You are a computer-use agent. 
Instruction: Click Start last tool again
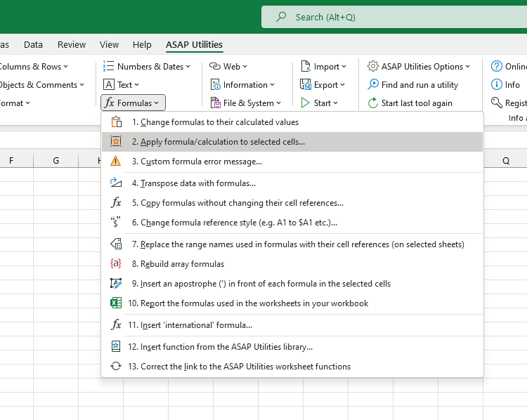(410, 103)
